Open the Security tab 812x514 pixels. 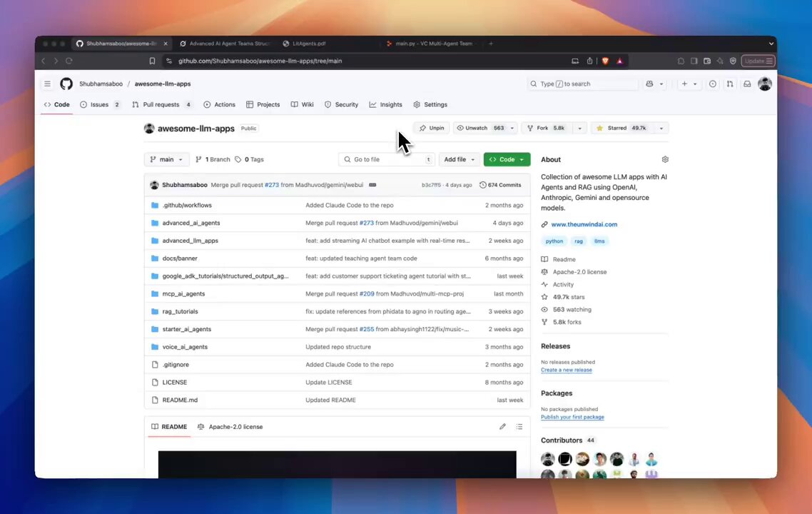click(x=341, y=105)
